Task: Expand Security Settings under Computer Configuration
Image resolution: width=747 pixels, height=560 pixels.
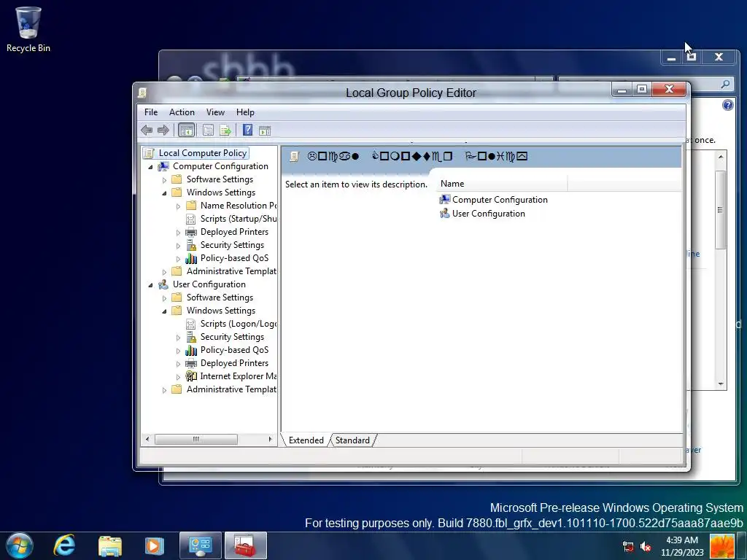Action: coord(178,246)
